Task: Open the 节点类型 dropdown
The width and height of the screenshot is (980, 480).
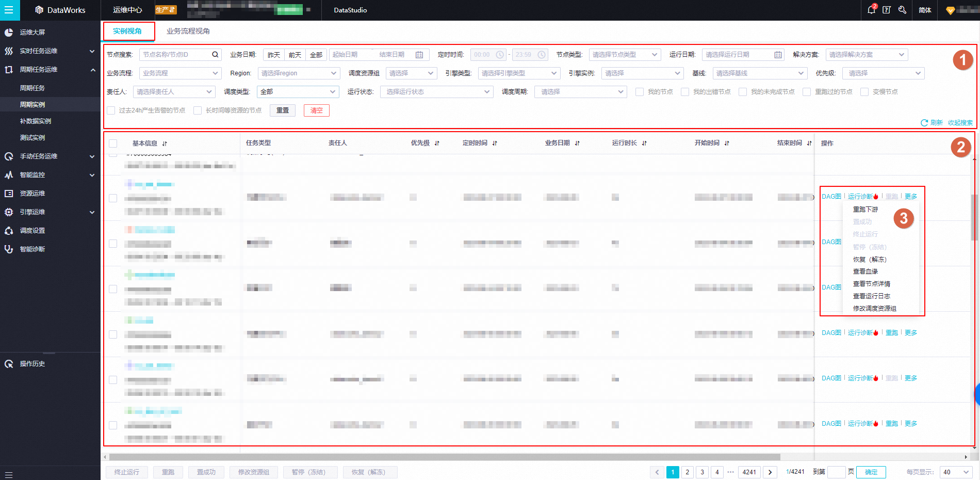Action: point(625,55)
